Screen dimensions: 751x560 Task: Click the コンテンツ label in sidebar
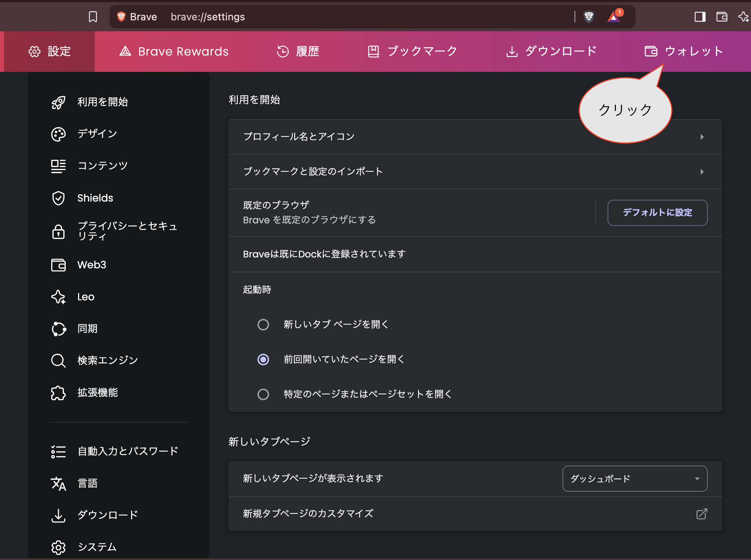click(x=103, y=166)
